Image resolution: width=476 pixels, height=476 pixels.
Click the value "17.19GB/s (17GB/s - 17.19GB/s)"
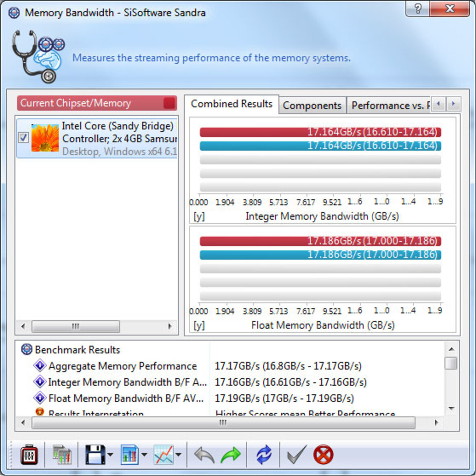tap(284, 398)
